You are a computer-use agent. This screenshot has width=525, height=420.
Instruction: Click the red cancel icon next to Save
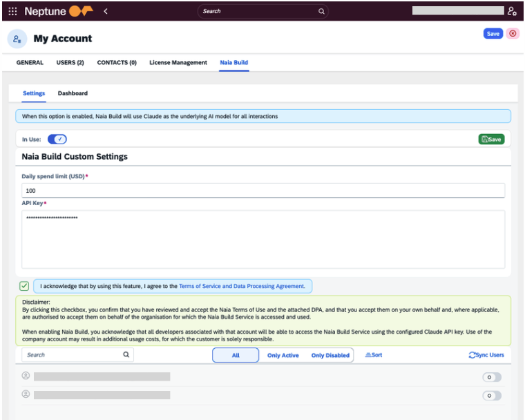(513, 33)
